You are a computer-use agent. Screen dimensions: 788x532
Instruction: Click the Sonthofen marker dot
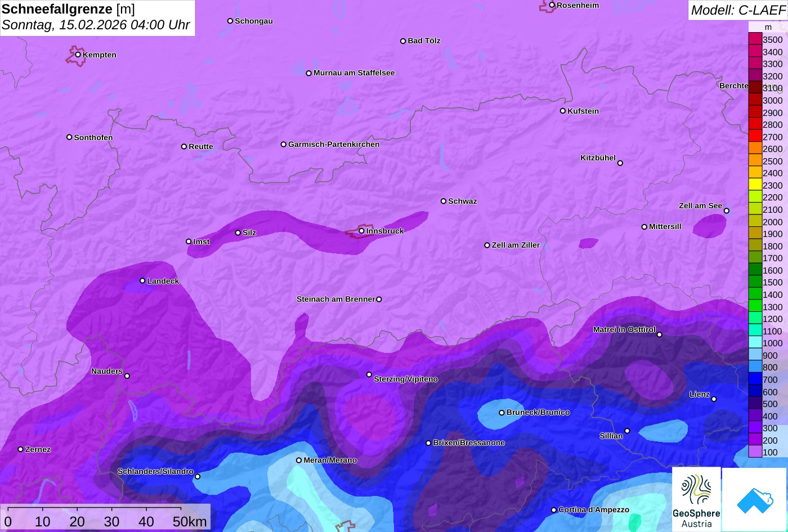pyautogui.click(x=70, y=137)
